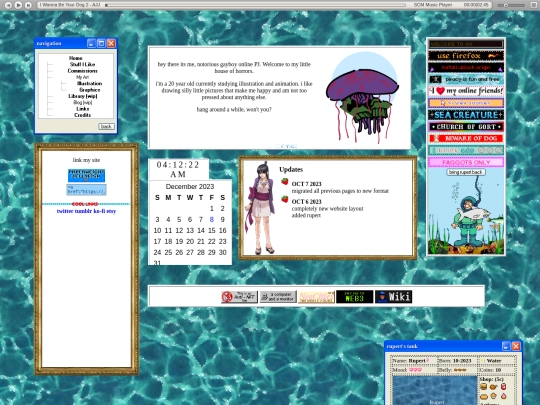The image size is (540, 405).
Task: Click the NeoCities badge
Action: pos(316,297)
